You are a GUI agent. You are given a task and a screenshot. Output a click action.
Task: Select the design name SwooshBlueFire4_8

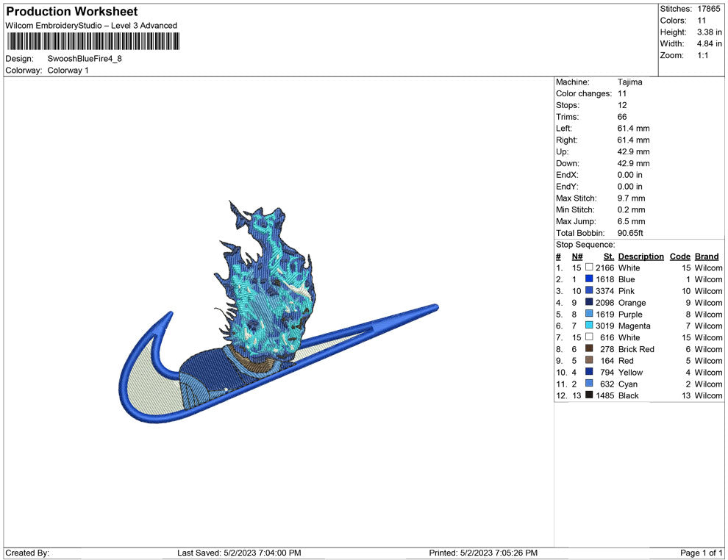click(x=85, y=59)
